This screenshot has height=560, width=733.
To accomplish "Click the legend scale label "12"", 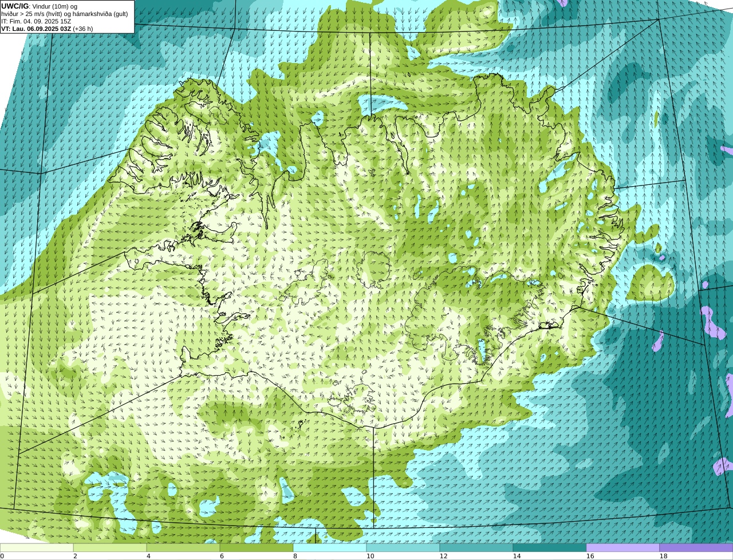I will 443,556.
